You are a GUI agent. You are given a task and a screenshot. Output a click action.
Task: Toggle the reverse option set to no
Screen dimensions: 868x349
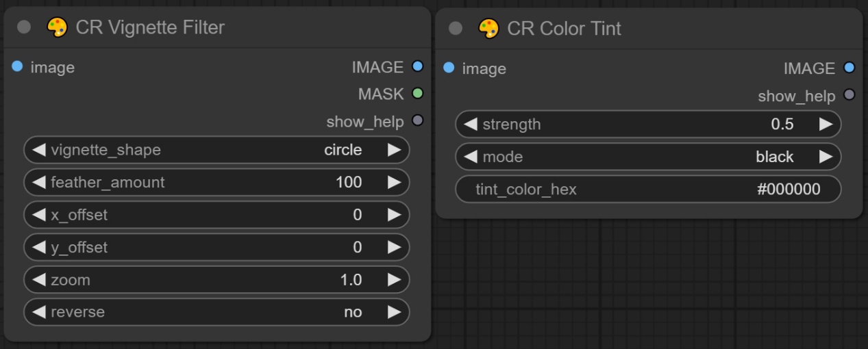[x=216, y=312]
